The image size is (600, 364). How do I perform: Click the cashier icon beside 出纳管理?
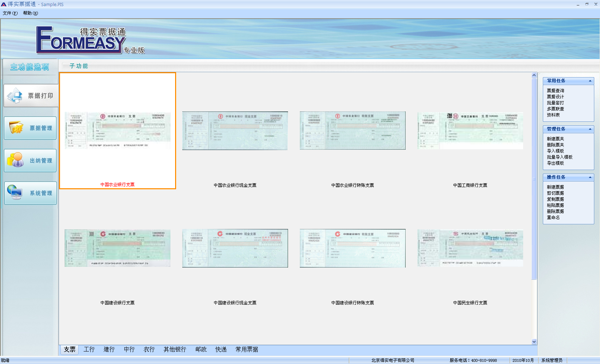15,160
